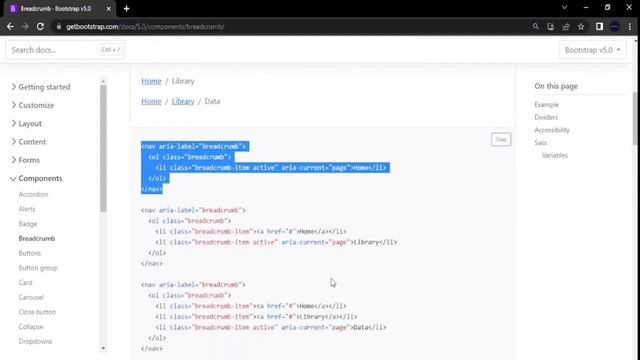
Task: Click the code line ending >Library</li>
Action: (x=276, y=242)
